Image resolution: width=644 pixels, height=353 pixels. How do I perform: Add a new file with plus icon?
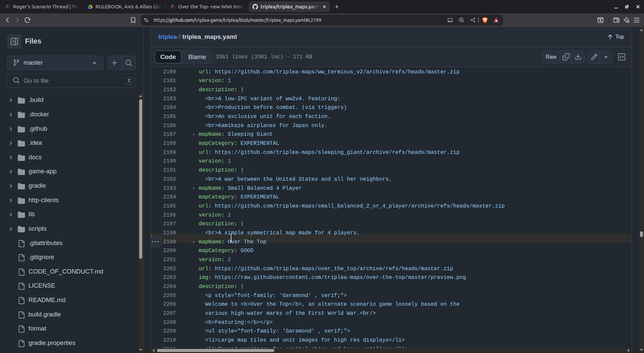pyautogui.click(x=114, y=63)
